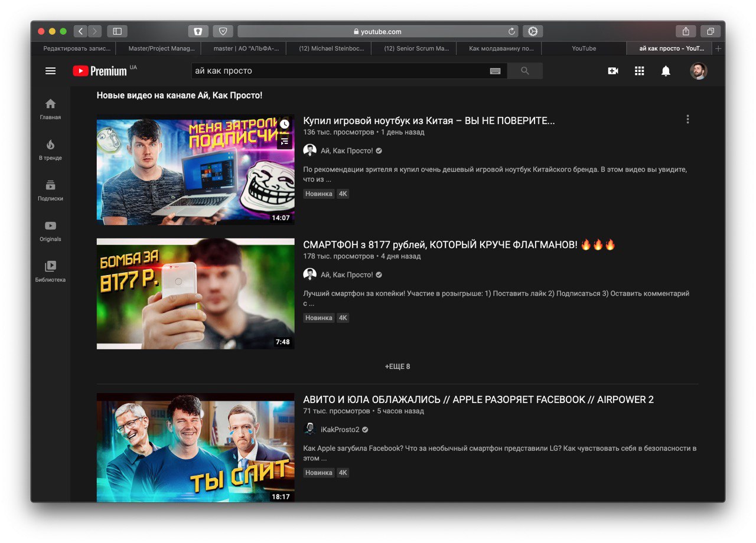The height and width of the screenshot is (543, 756).
Task: Open Ай, Как Просто! channel under laptop video
Action: pyautogui.click(x=347, y=151)
